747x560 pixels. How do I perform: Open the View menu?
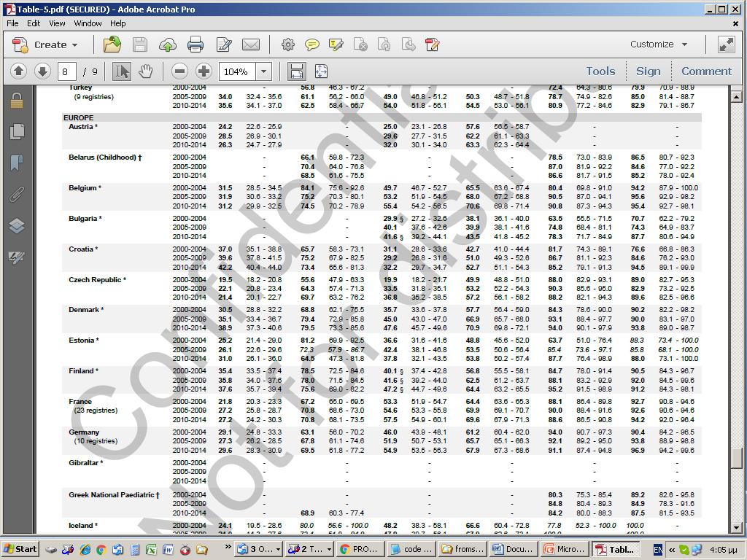click(57, 23)
